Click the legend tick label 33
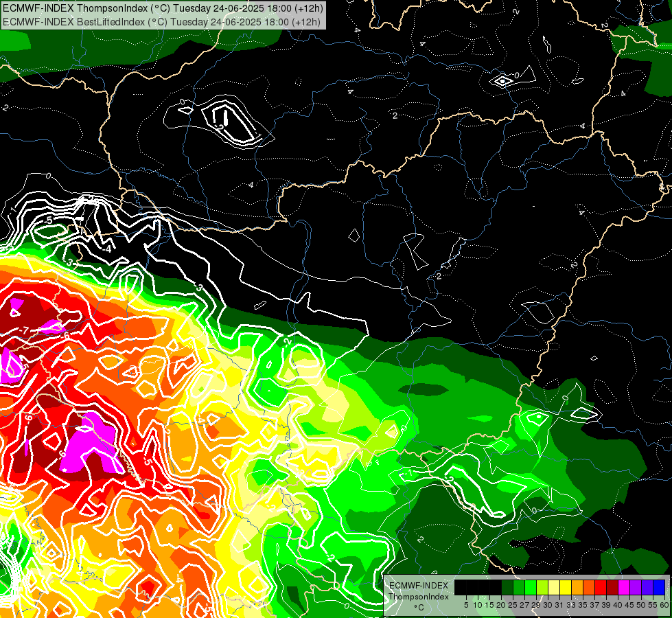672x618 pixels. (571, 605)
